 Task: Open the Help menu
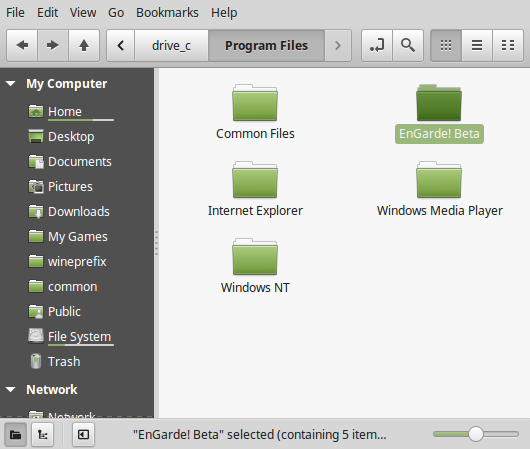[224, 13]
